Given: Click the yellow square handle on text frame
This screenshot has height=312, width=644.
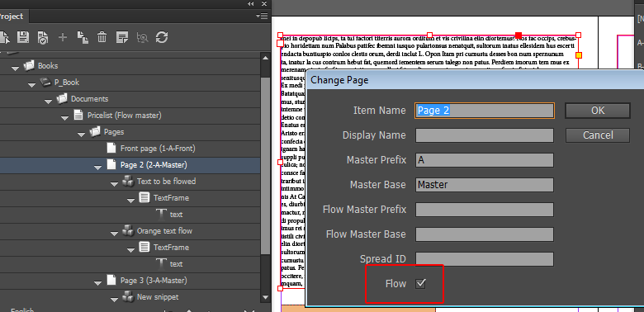Looking at the screenshot, I should (579, 55).
